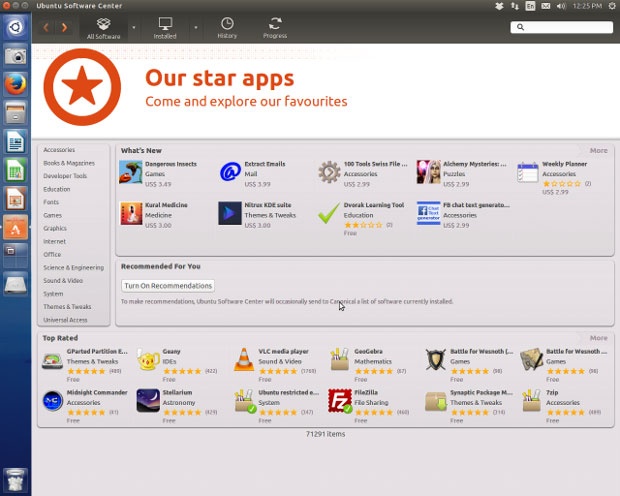Click the 7zip app title
The image size is (620, 496).
click(552, 392)
